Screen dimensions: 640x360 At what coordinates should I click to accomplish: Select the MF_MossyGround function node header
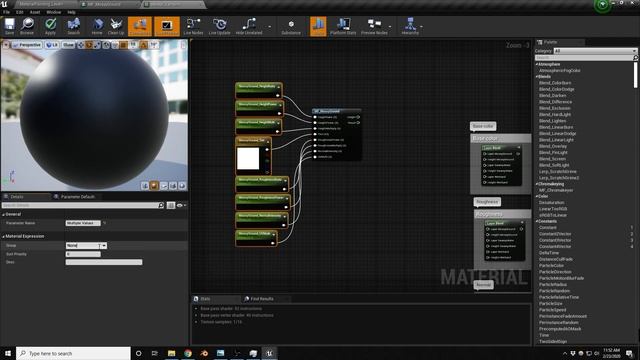tap(337, 111)
